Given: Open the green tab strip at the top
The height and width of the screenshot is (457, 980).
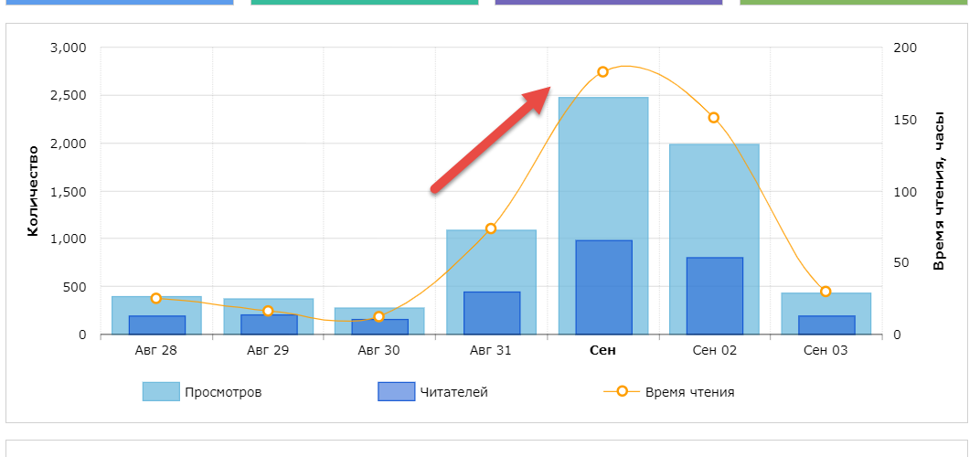Looking at the screenshot, I should [853, 2].
